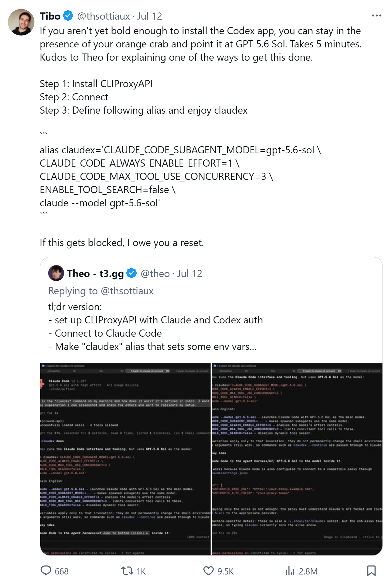Open Theo's small avatar image

pos(56,273)
